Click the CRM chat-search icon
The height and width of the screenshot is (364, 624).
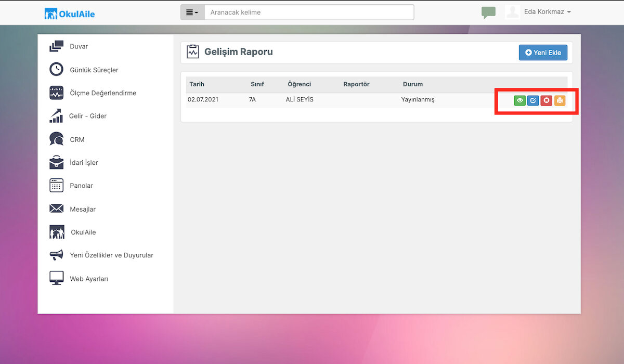pos(56,139)
